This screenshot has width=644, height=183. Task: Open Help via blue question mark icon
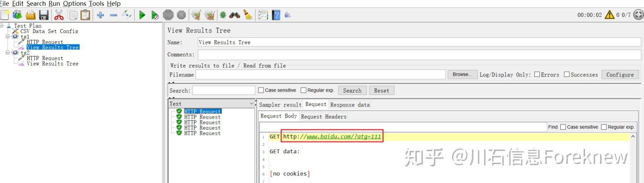tap(276, 15)
